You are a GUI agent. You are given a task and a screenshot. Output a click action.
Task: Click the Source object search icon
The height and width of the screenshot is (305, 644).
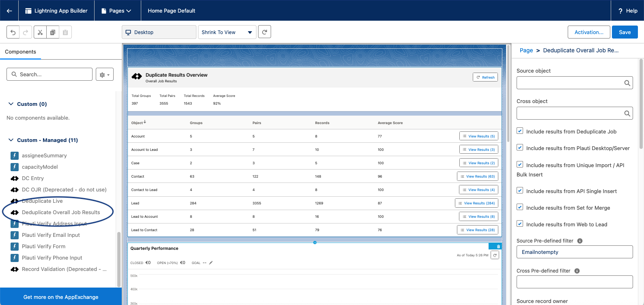(627, 83)
